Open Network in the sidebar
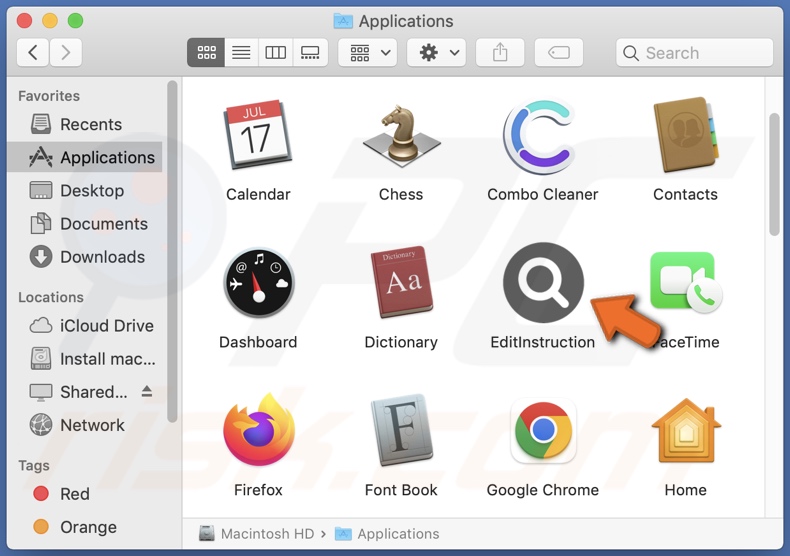 pyautogui.click(x=85, y=425)
